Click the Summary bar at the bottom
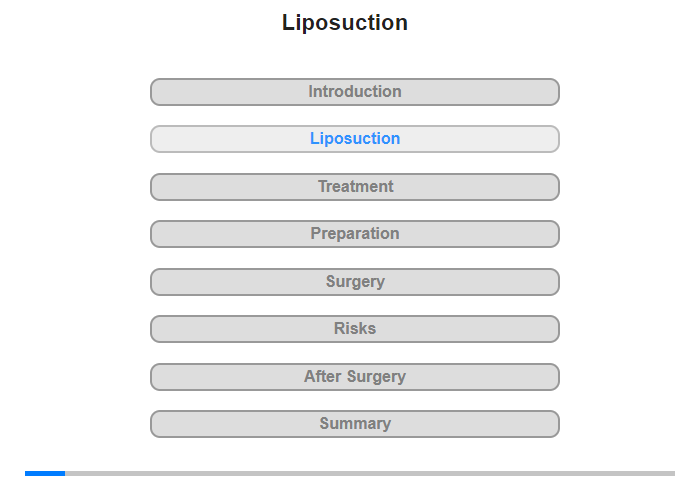The height and width of the screenshot is (480, 700). point(354,424)
